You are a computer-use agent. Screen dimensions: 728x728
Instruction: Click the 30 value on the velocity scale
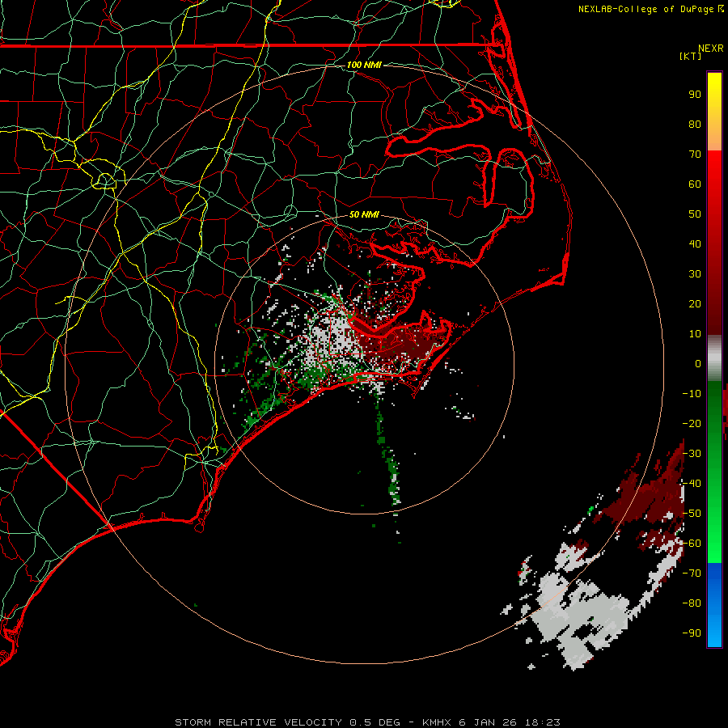click(695, 274)
